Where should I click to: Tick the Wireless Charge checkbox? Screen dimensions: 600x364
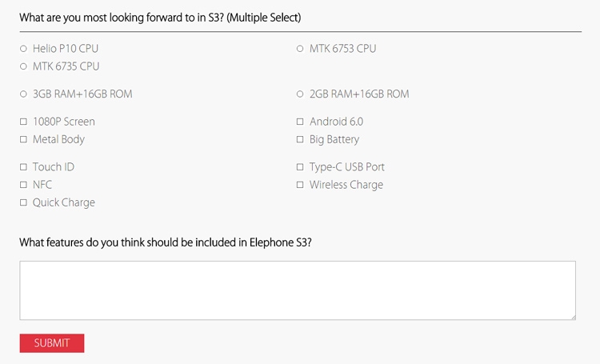point(300,185)
